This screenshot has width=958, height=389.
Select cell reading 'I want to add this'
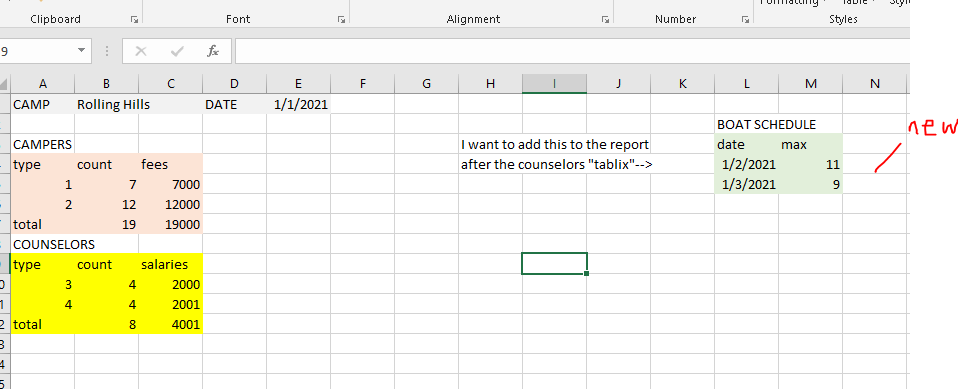pyautogui.click(x=490, y=144)
